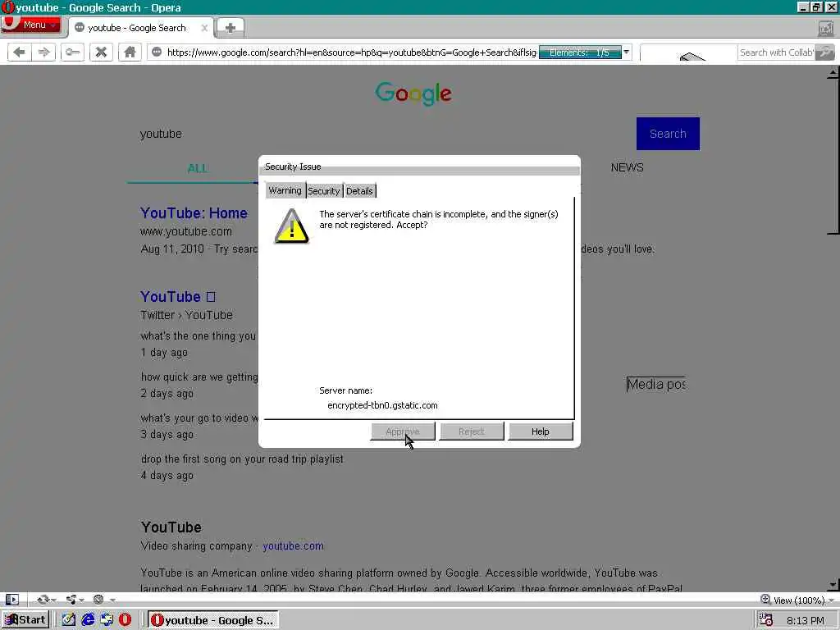
Task: Click the Back navigation arrow
Action: tap(20, 52)
